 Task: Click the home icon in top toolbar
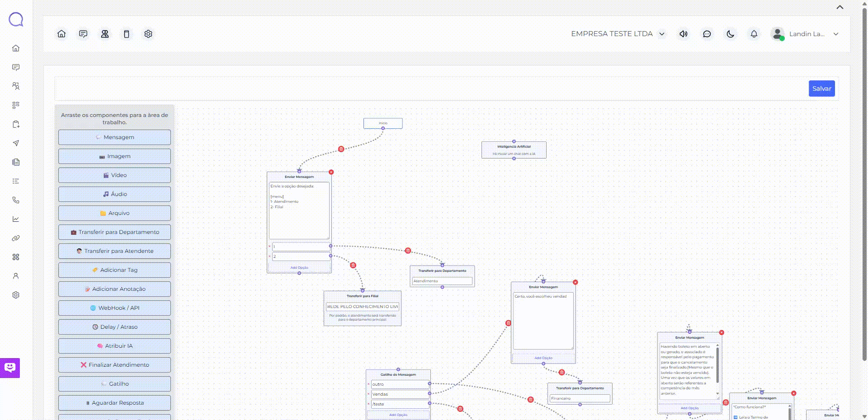(61, 34)
